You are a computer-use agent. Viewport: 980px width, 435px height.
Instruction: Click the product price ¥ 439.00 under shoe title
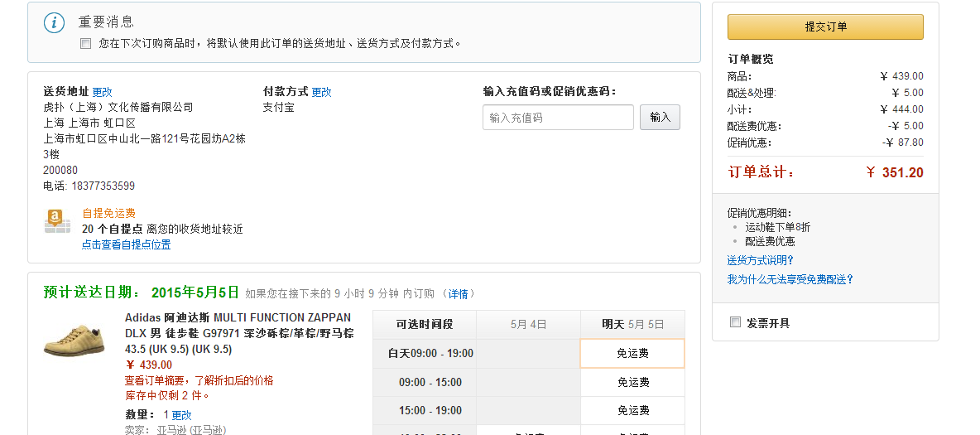(149, 365)
